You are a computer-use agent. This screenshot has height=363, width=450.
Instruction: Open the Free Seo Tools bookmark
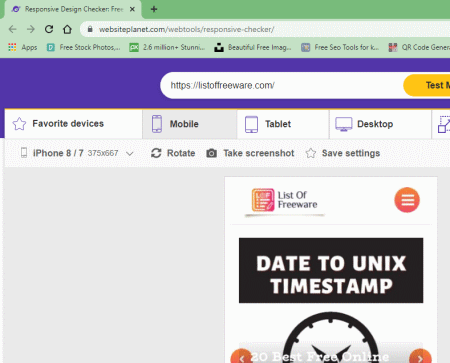point(340,47)
